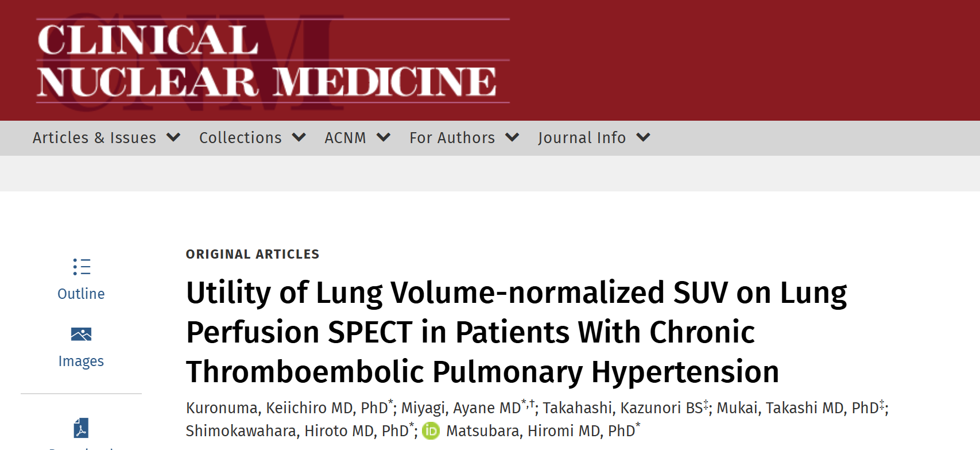Click the Outline list icon

coord(82,267)
